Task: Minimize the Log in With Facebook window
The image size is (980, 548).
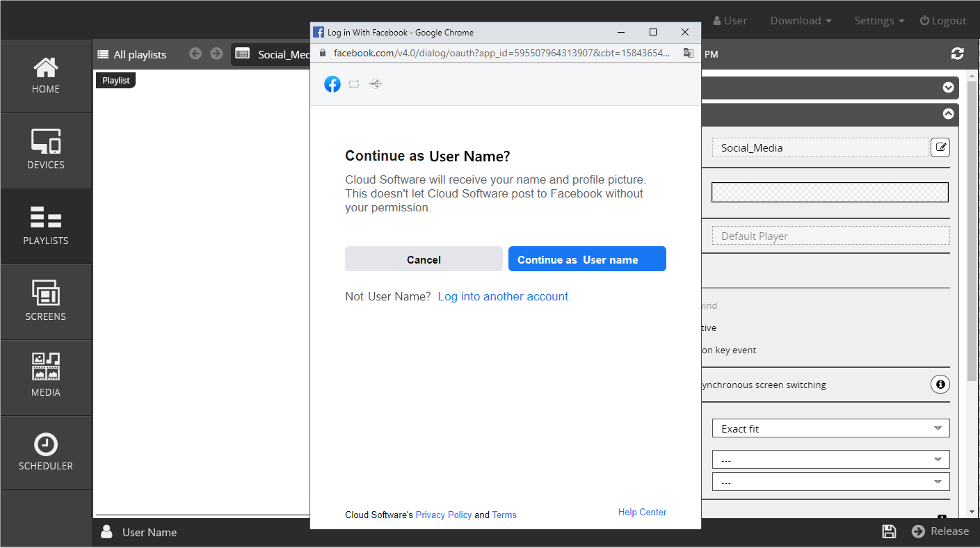Action: coord(621,32)
